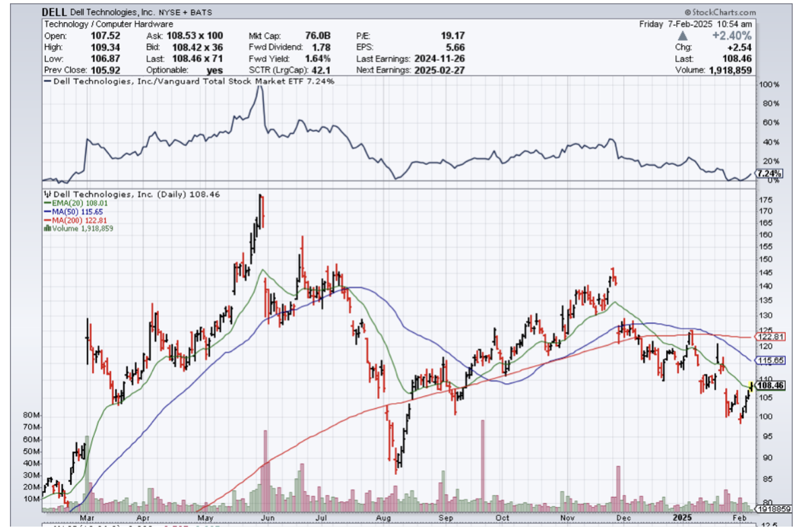Click the blue 115.65 MA(50) price tag

tap(770, 361)
